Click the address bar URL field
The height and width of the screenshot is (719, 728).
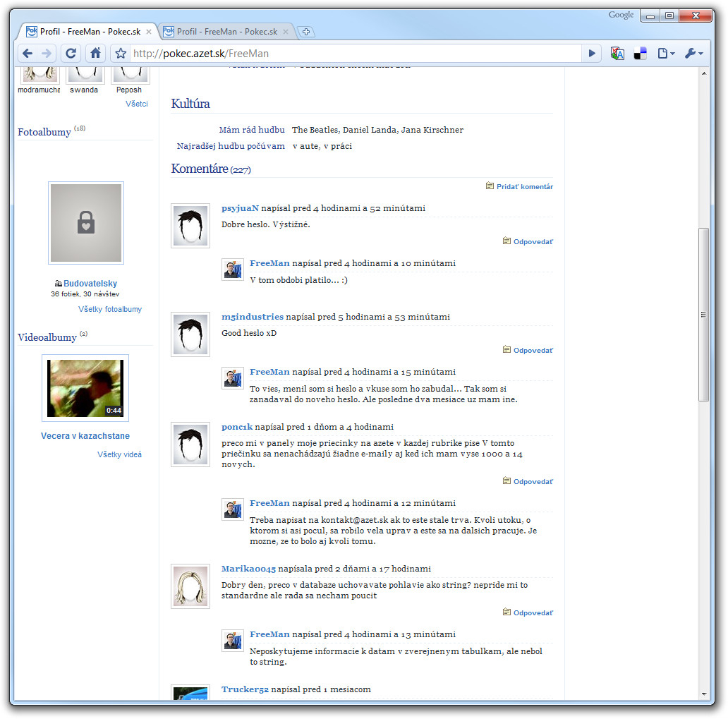[x=355, y=54]
